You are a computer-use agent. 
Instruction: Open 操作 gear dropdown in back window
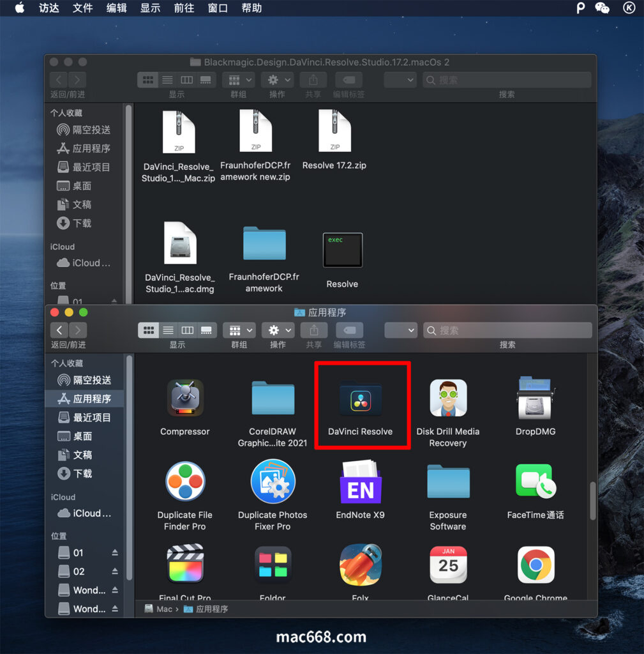coord(277,80)
